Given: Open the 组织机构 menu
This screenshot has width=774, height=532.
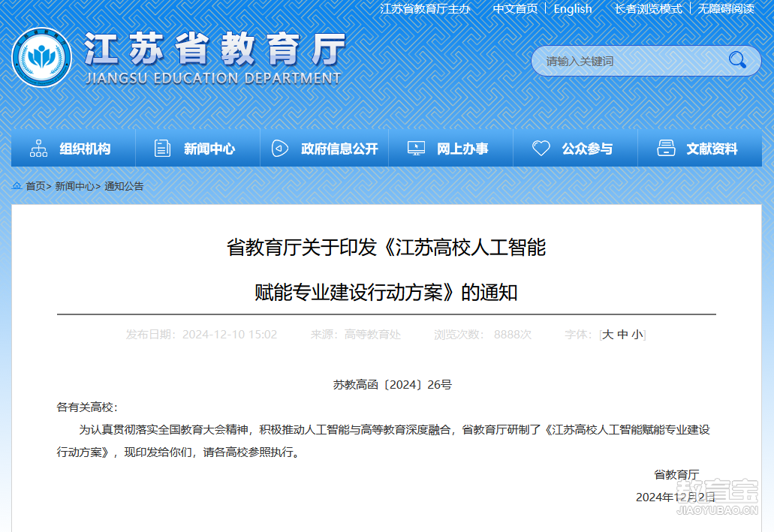Looking at the screenshot, I should click(x=73, y=148).
